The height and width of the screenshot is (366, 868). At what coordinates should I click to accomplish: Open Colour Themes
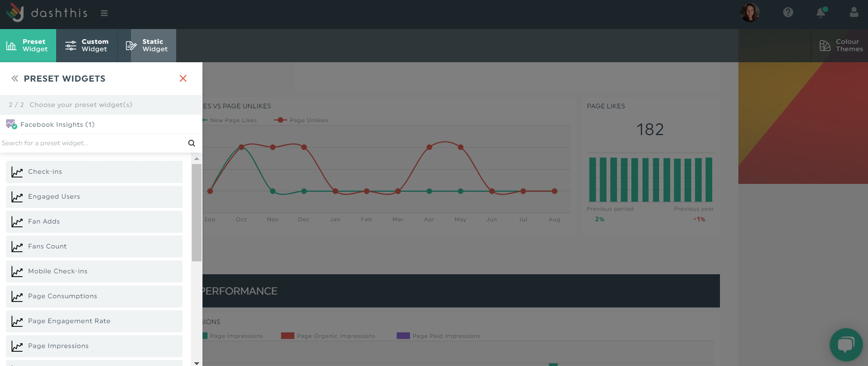click(840, 46)
